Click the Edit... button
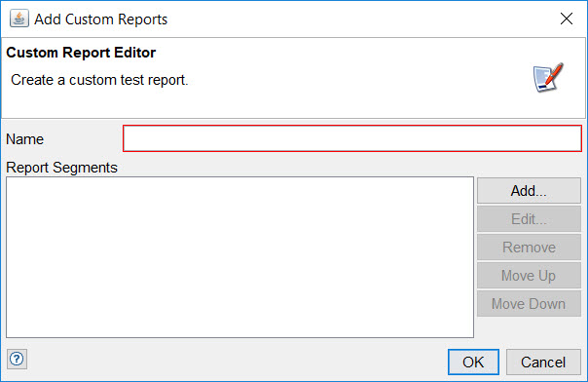Viewport: 588px width, 382px height. click(x=529, y=218)
